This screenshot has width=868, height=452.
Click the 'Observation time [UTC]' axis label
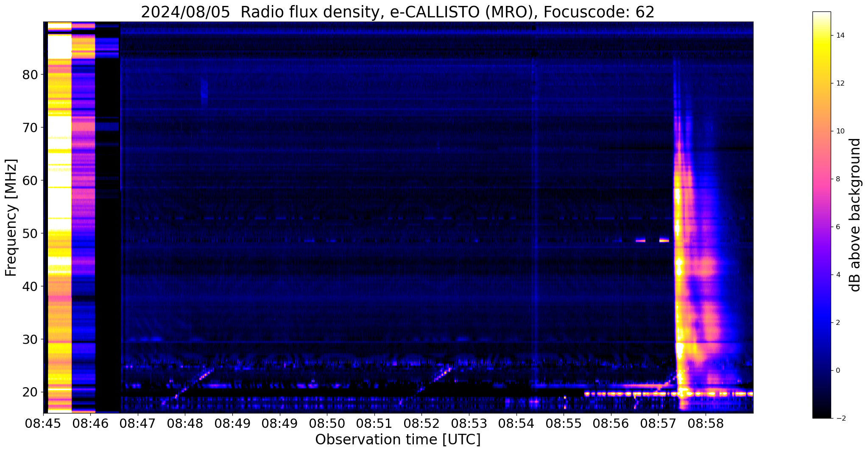(398, 440)
